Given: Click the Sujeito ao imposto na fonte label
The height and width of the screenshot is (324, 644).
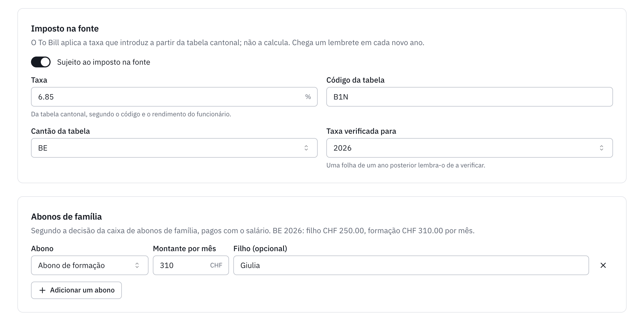Looking at the screenshot, I should point(104,62).
